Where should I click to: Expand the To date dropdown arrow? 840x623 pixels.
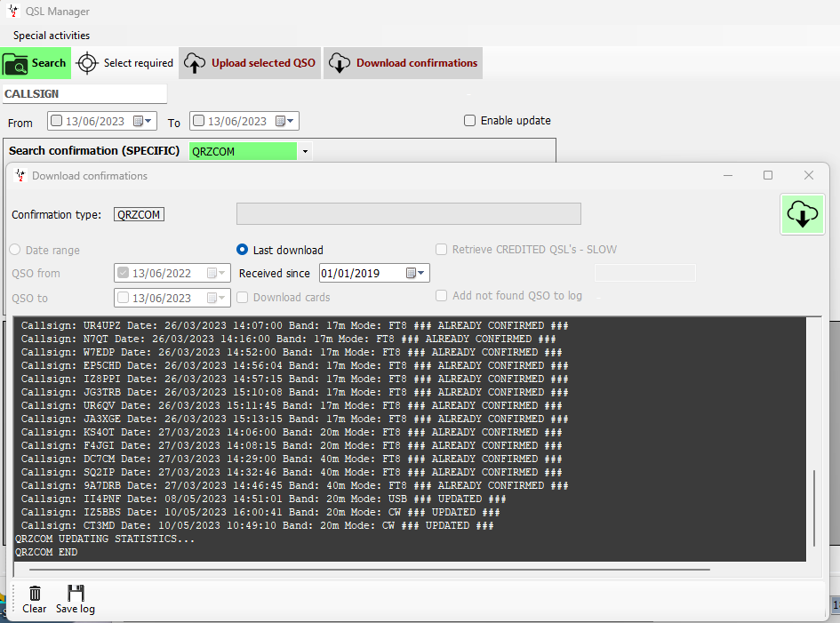[x=291, y=121]
